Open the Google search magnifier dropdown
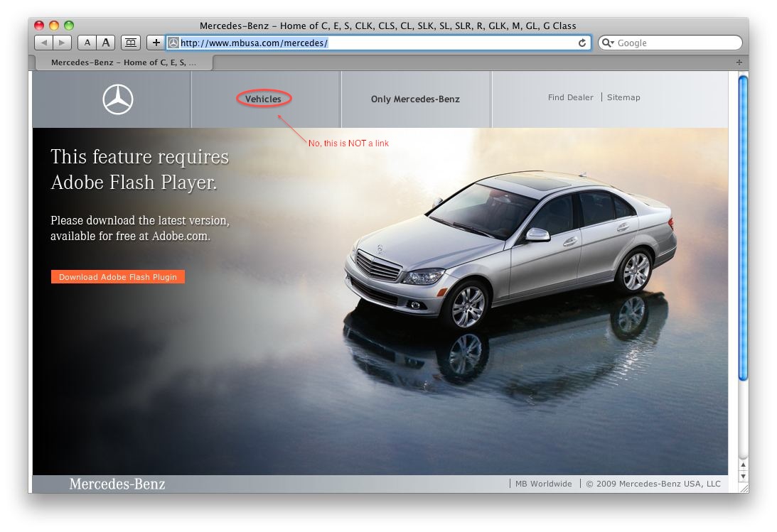Viewport: 777px width, 532px height. click(x=608, y=43)
